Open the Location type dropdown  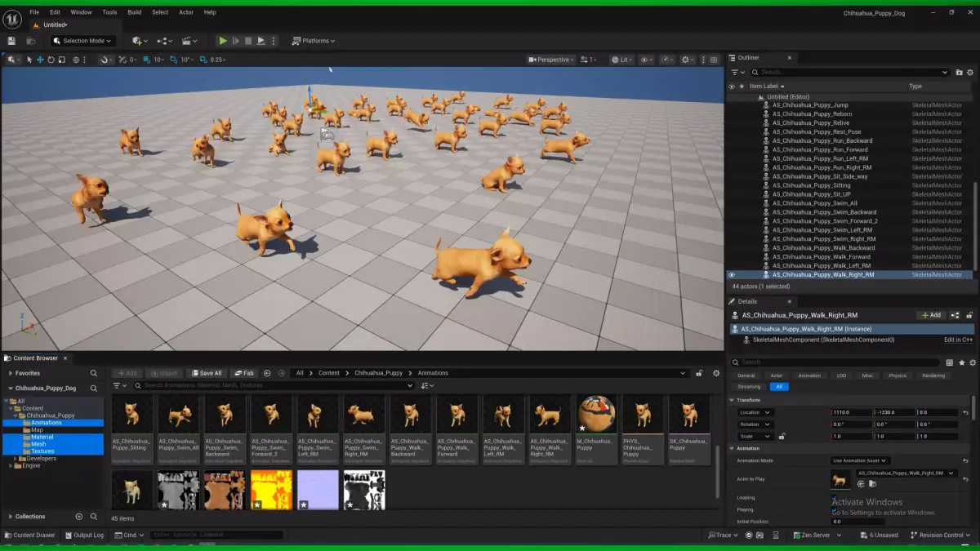[x=755, y=412]
